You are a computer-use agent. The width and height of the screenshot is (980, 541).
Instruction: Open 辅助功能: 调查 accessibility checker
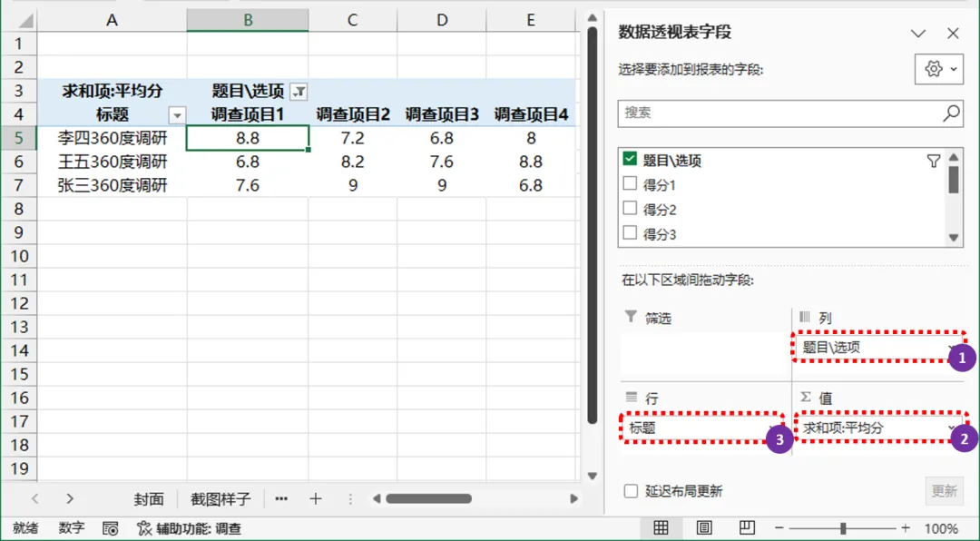190,528
